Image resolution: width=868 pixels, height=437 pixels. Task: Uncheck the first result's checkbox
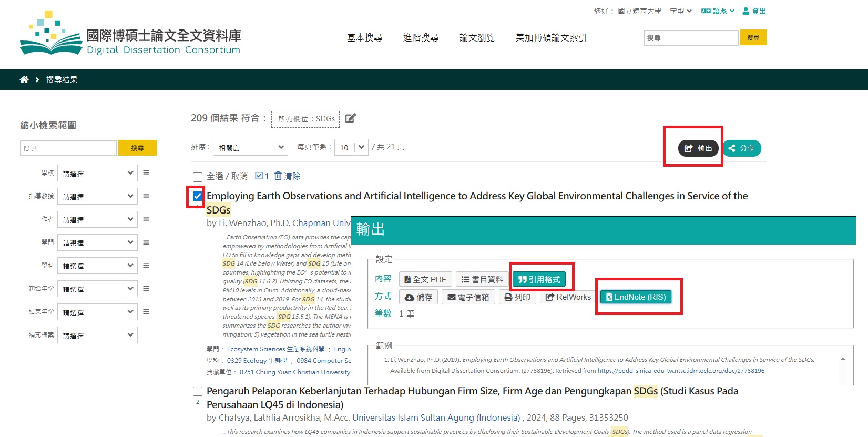198,196
